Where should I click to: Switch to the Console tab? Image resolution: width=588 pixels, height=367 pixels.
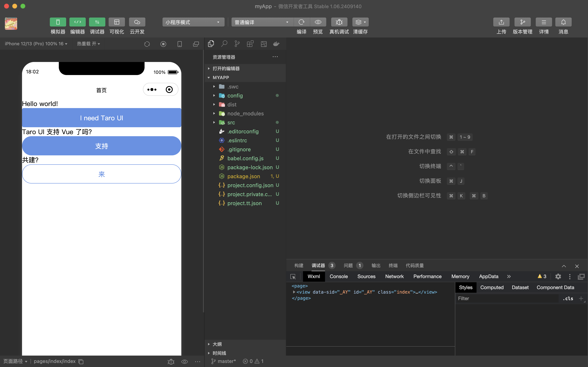(339, 276)
